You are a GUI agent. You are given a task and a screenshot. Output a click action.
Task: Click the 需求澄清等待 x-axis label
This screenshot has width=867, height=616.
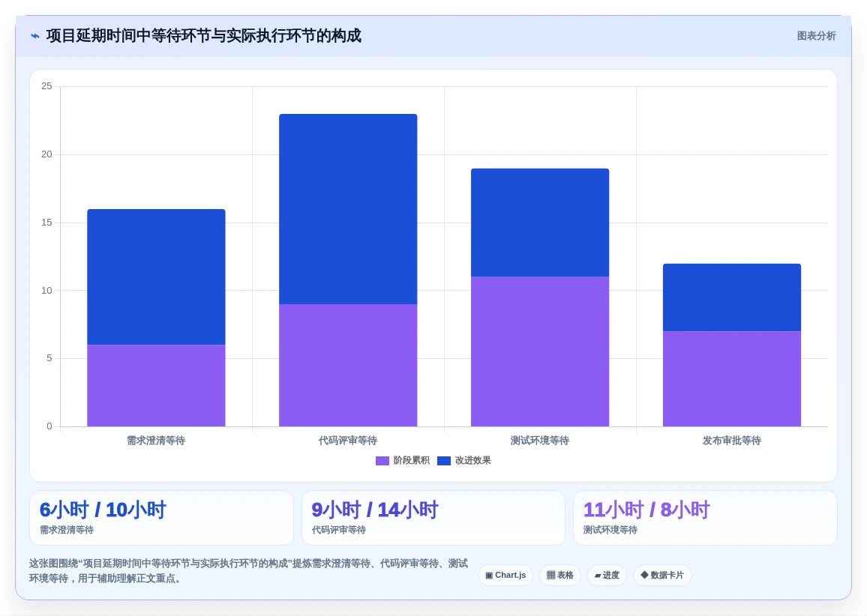tap(156, 441)
